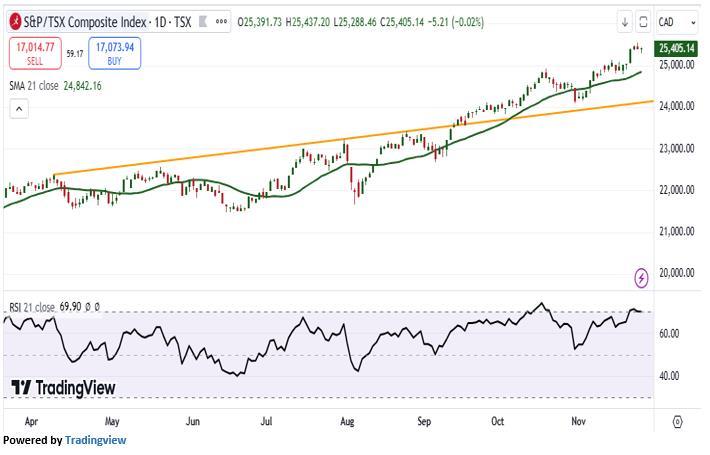This screenshot has width=710, height=455.
Task: Open the CAD currency dropdown
Action: click(x=677, y=21)
